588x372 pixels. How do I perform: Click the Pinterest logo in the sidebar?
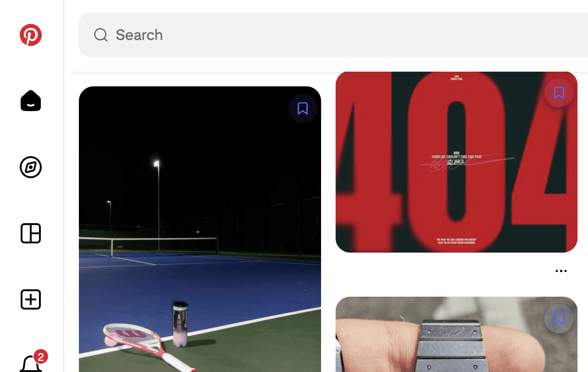click(x=31, y=35)
